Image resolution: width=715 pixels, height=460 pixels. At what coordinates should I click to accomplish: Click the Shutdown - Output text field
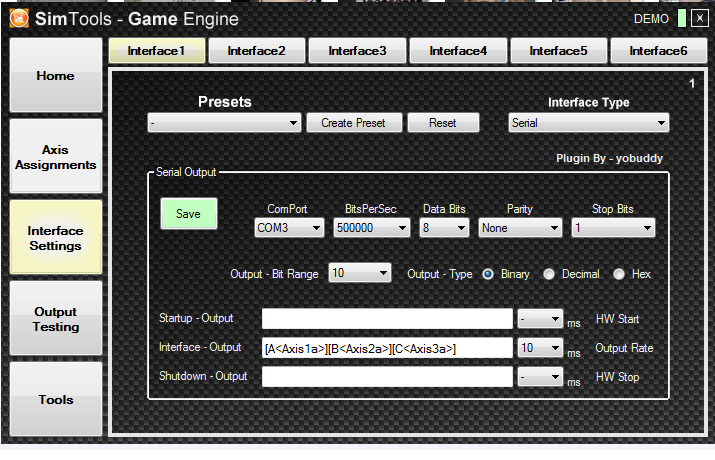tap(387, 377)
